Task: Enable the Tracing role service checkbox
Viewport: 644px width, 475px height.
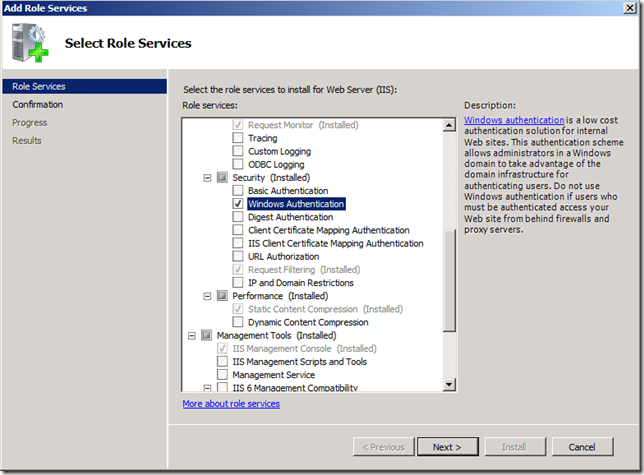Action: 238,138
